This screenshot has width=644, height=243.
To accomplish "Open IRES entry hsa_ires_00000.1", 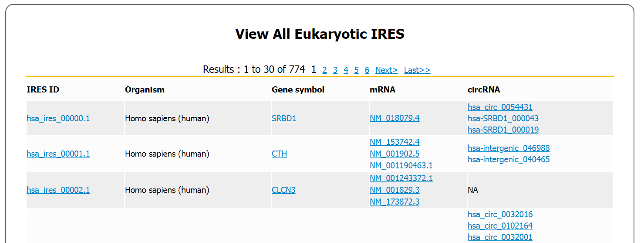I will (58, 118).
